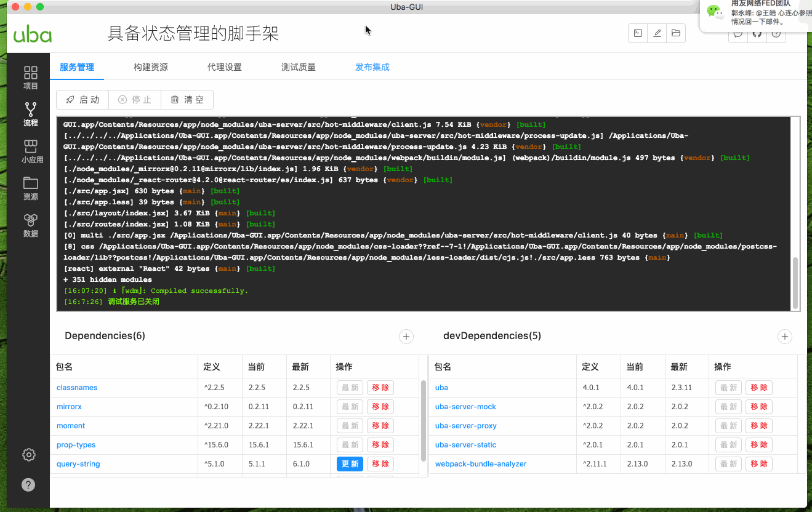Click the GitHub icon in the header
Image resolution: width=812 pixels, height=512 pixels.
tap(757, 33)
